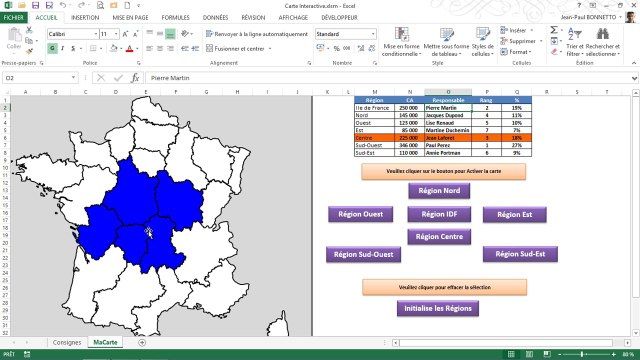Open the Consignes sheet tab
Image resolution: width=640 pixels, height=360 pixels.
coord(67,342)
